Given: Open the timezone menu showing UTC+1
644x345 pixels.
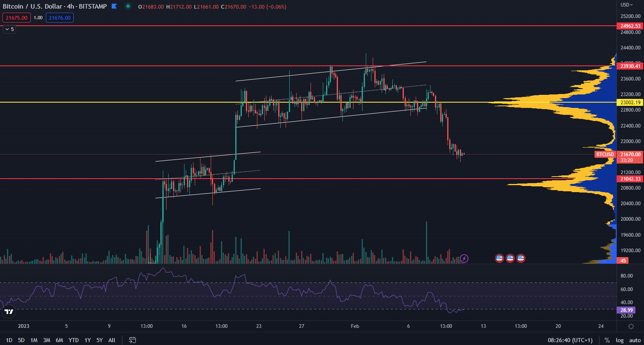Looking at the screenshot, I should pyautogui.click(x=570, y=340).
